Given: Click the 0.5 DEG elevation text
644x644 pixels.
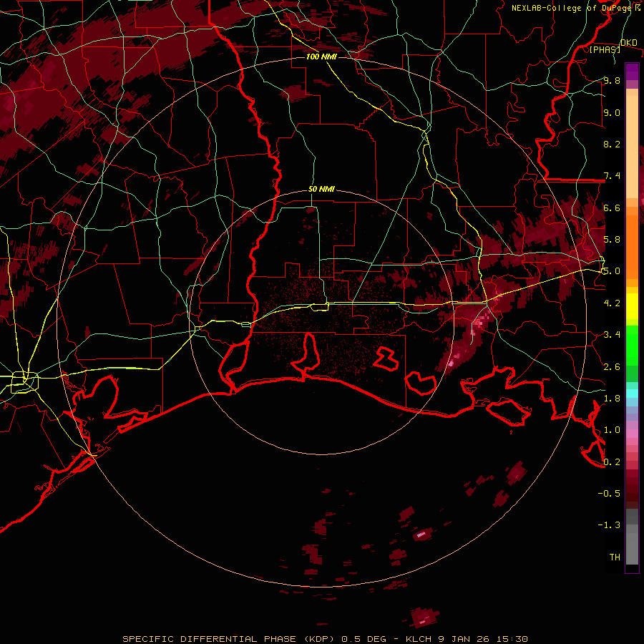Looking at the screenshot, I should [364, 639].
